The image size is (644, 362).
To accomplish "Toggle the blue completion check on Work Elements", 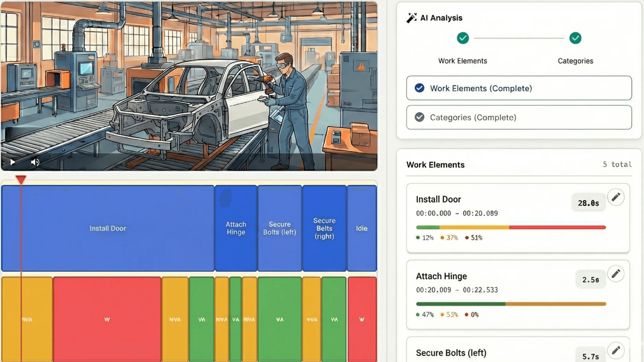I will (419, 88).
